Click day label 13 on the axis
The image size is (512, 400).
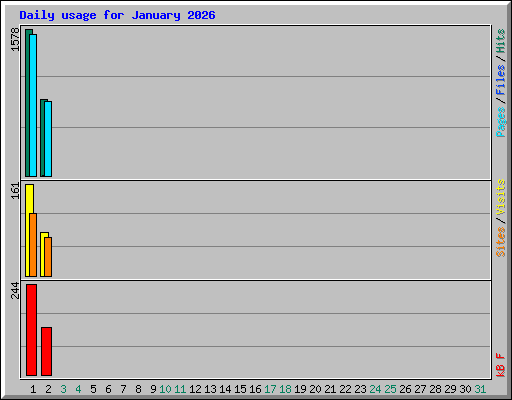pos(210,389)
